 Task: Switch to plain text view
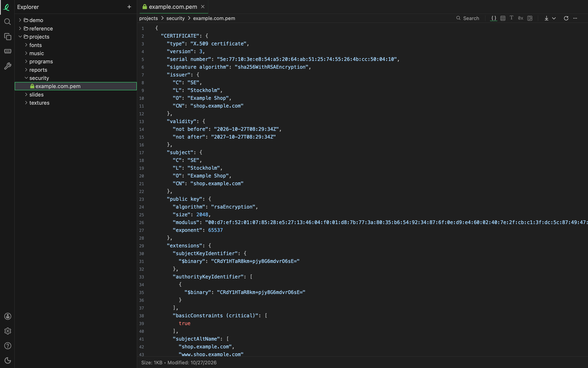(511, 18)
